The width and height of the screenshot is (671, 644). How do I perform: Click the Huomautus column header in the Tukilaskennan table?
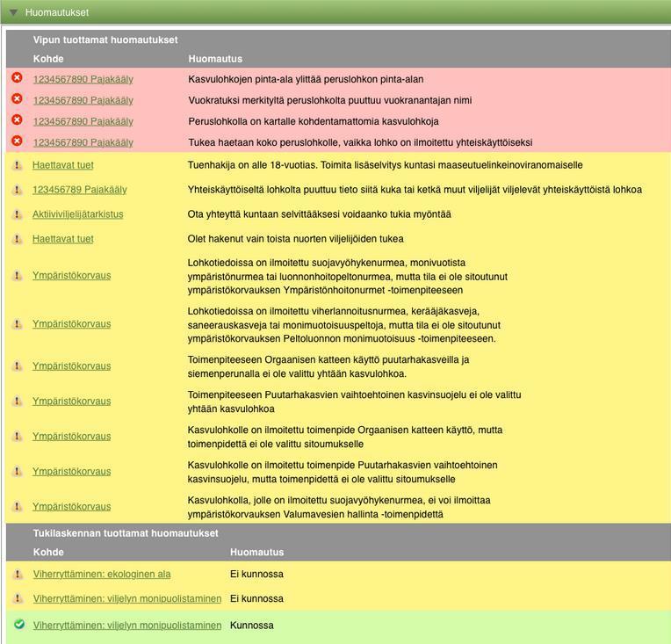(256, 552)
